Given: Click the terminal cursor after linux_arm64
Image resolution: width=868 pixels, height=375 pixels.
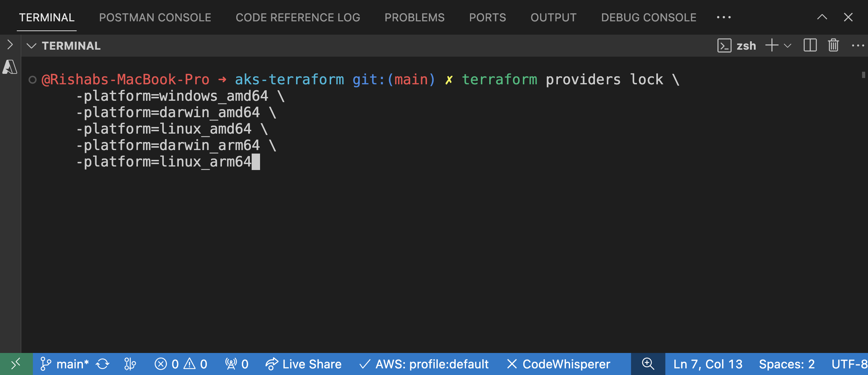Looking at the screenshot, I should coord(256,162).
